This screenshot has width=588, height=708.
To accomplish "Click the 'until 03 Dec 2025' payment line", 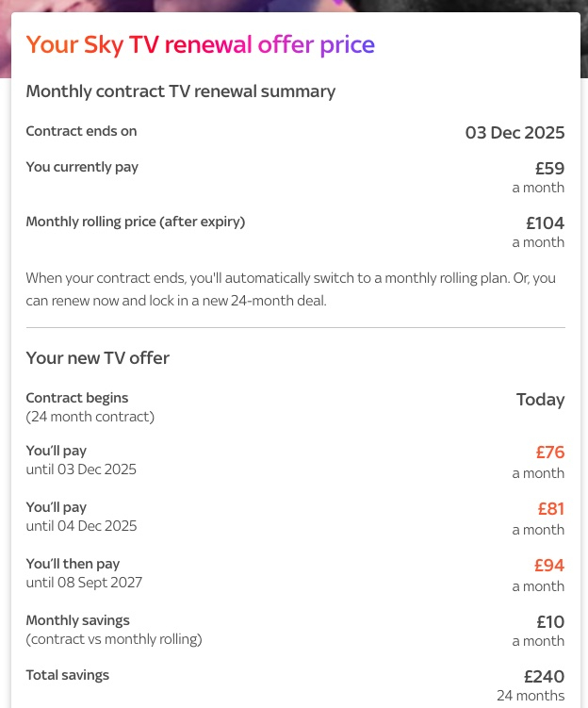I will (81, 469).
